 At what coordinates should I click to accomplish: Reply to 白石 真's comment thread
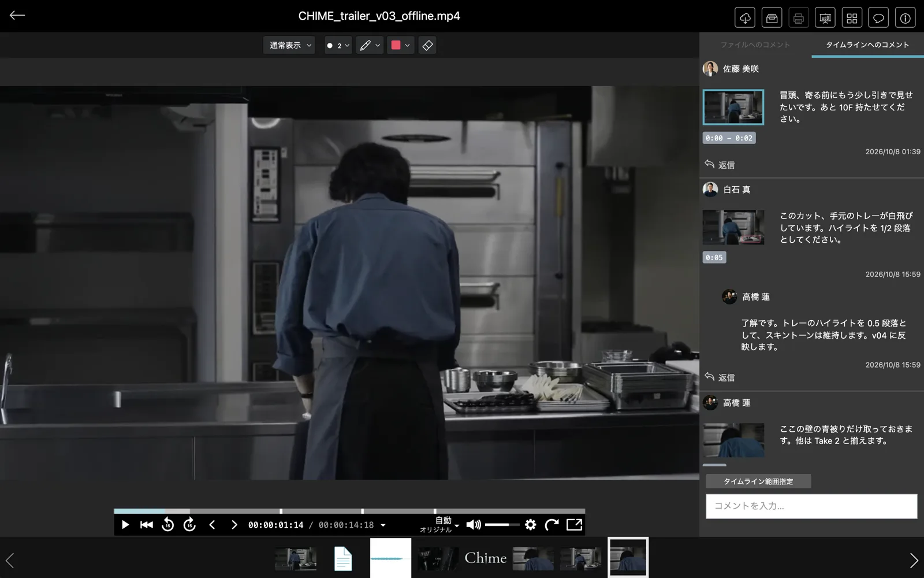(x=720, y=377)
